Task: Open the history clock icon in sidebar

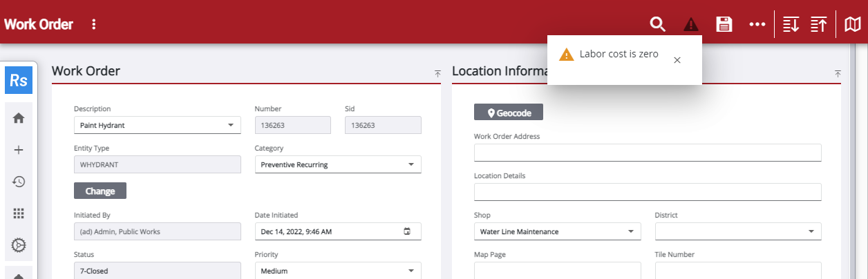Action: pyautogui.click(x=19, y=182)
